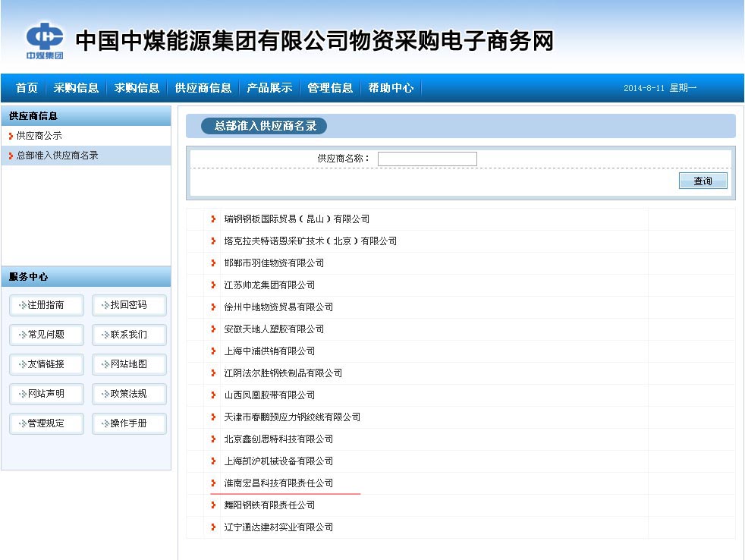Select supplier 上海中浦供销有限公司

click(x=269, y=351)
